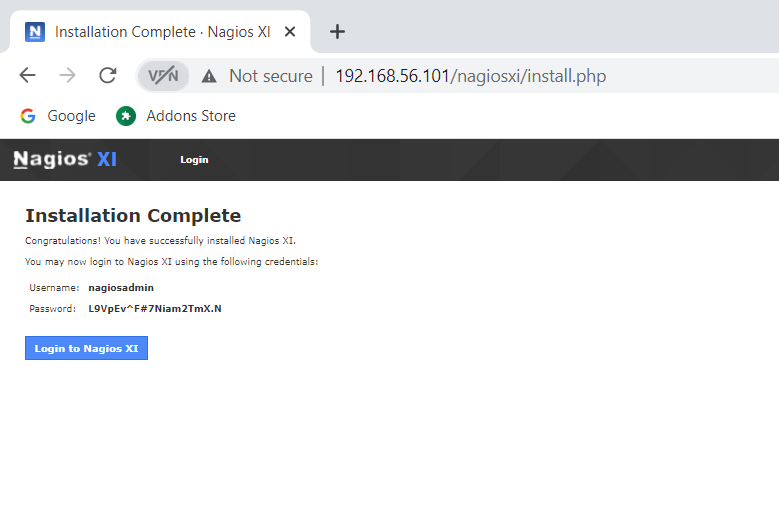Click the browser forward arrow
The width and height of the screenshot is (779, 518).
click(x=67, y=75)
